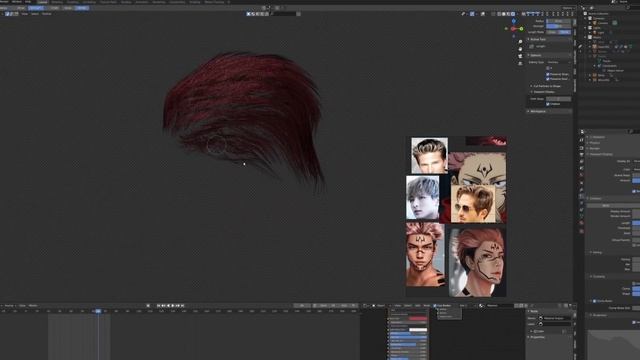
Task: Click the green Y axis gizmo handle
Action: (x=521, y=29)
